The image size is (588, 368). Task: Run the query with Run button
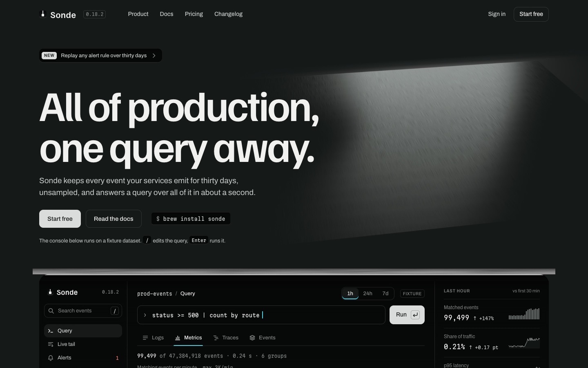click(407, 315)
